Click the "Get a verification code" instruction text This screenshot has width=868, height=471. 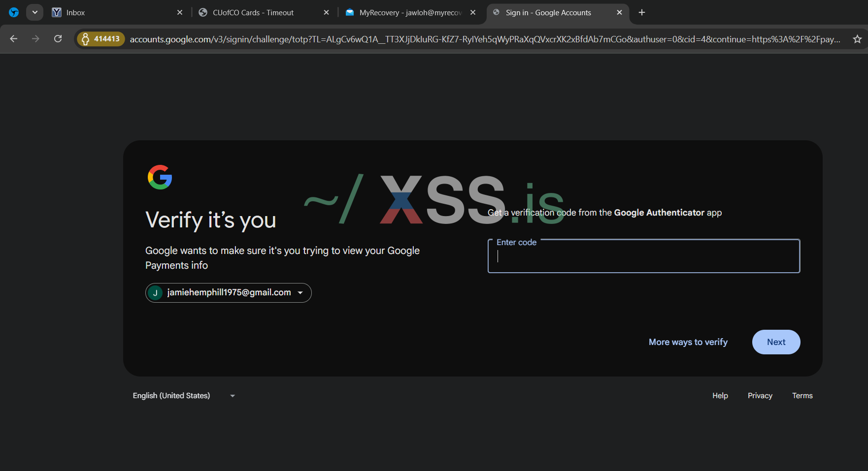click(604, 213)
